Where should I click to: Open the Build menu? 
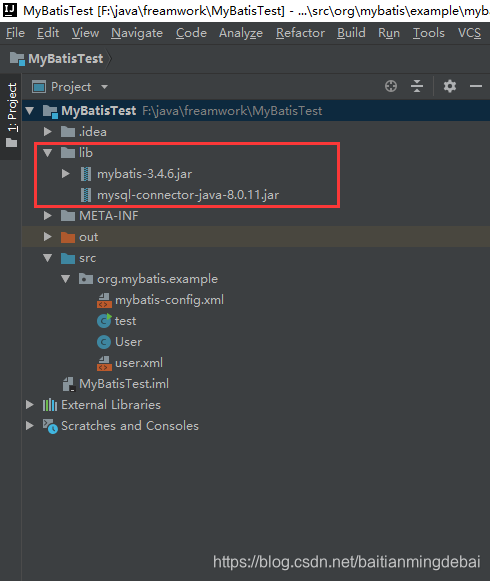tap(351, 33)
